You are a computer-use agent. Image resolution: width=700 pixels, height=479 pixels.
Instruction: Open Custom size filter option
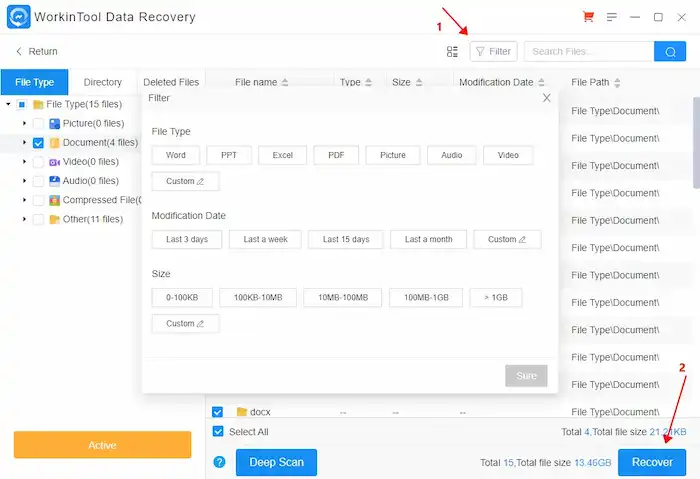185,324
